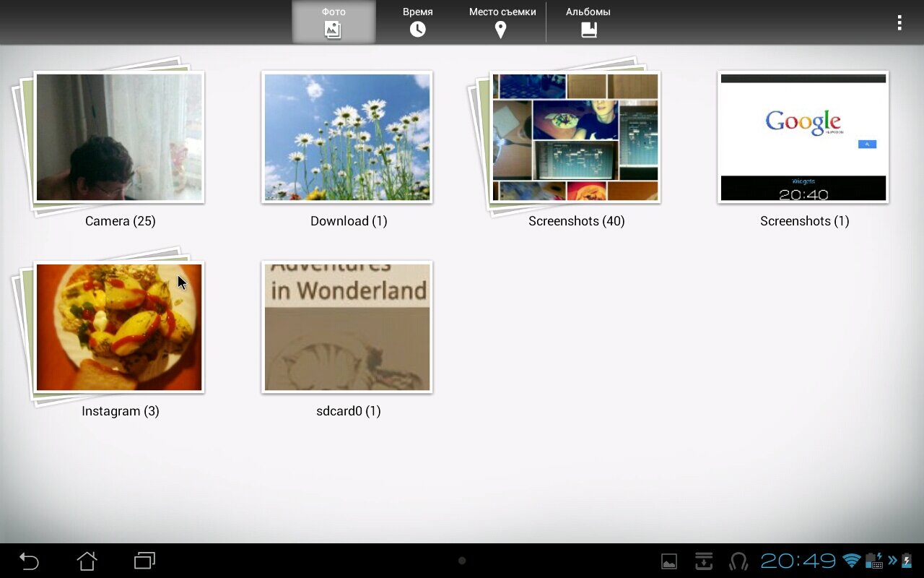
Task: Switch to the Время tab
Action: click(x=417, y=22)
